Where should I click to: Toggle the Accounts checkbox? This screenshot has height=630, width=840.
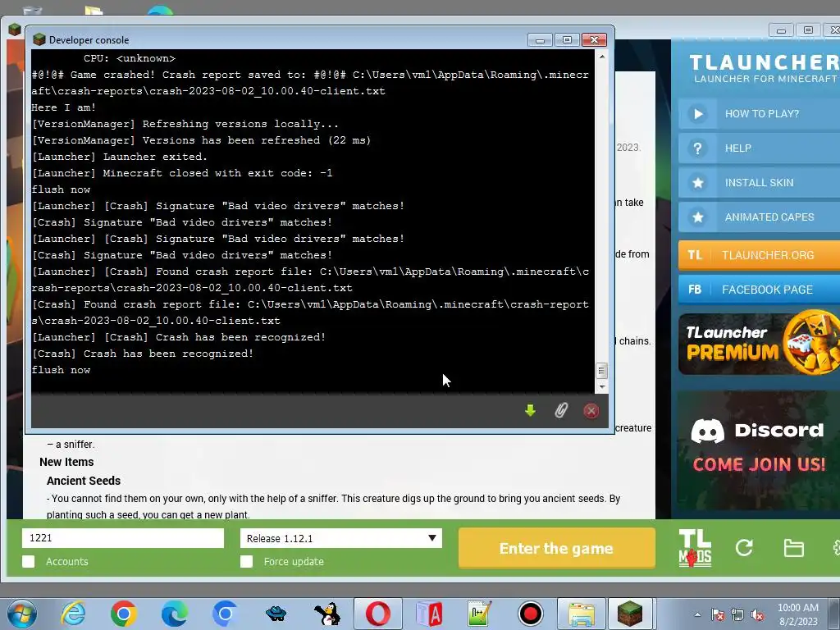[x=29, y=561]
